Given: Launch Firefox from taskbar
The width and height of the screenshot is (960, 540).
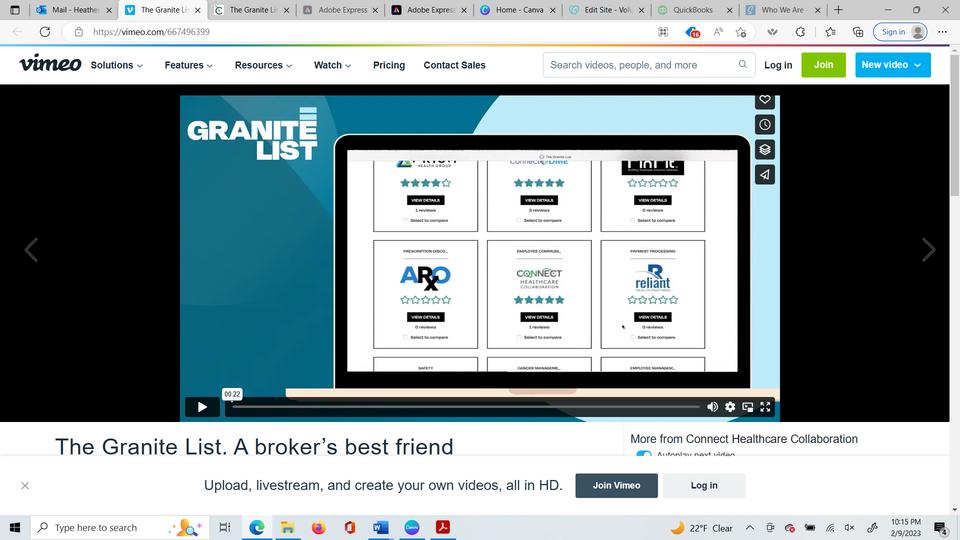Looking at the screenshot, I should (318, 527).
